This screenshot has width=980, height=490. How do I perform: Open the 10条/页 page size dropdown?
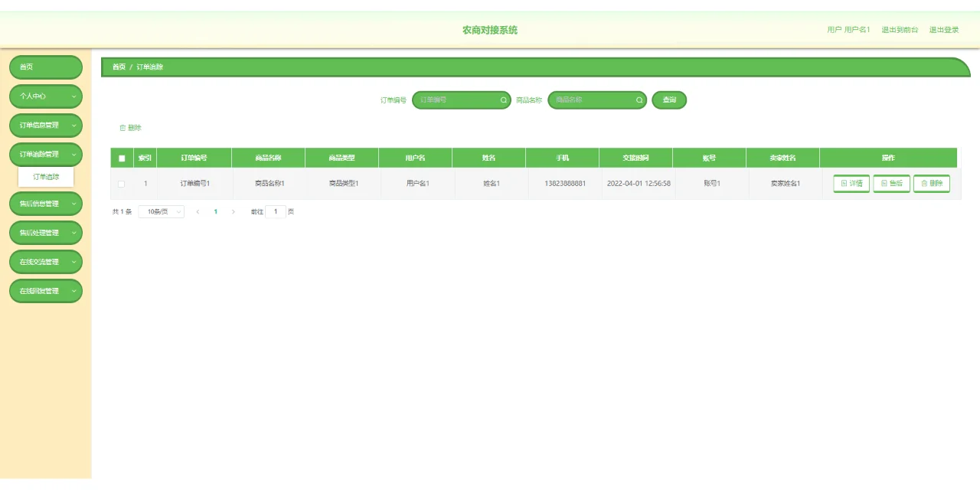tap(161, 212)
